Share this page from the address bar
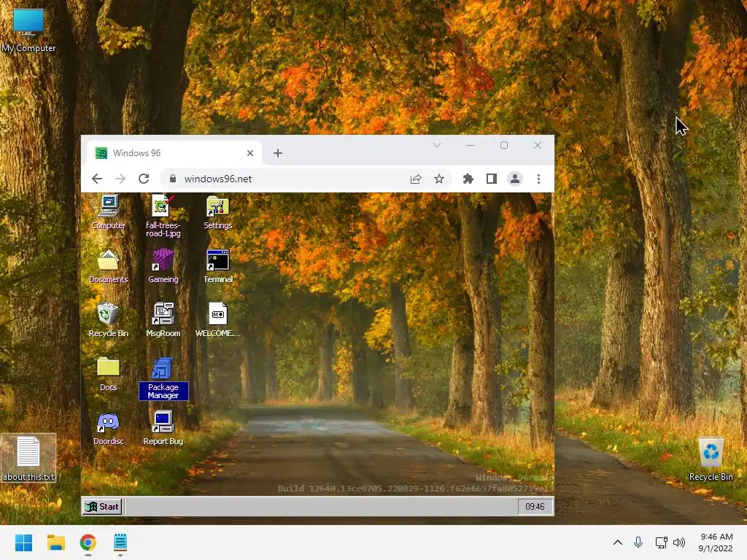The width and height of the screenshot is (747, 560). 416,179
